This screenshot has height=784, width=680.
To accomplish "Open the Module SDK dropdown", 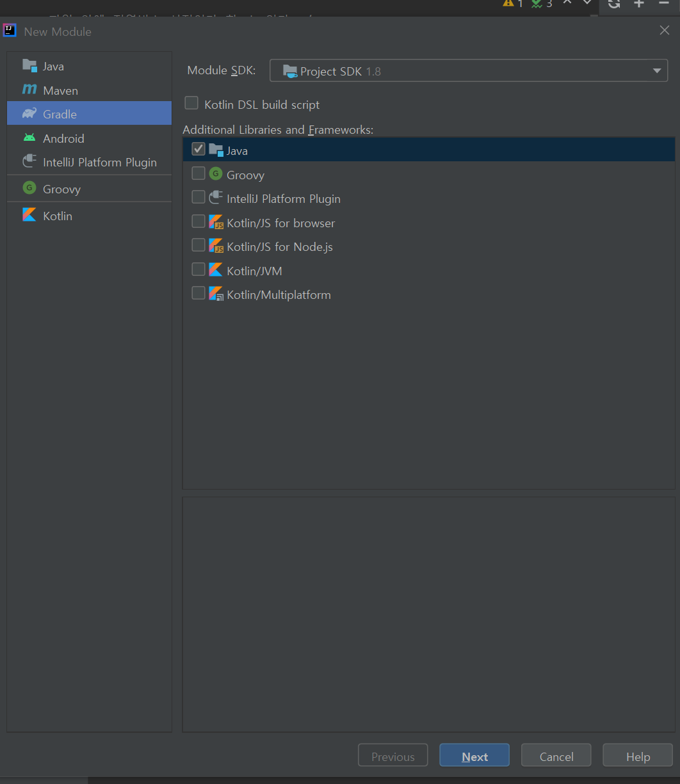I will coord(469,70).
